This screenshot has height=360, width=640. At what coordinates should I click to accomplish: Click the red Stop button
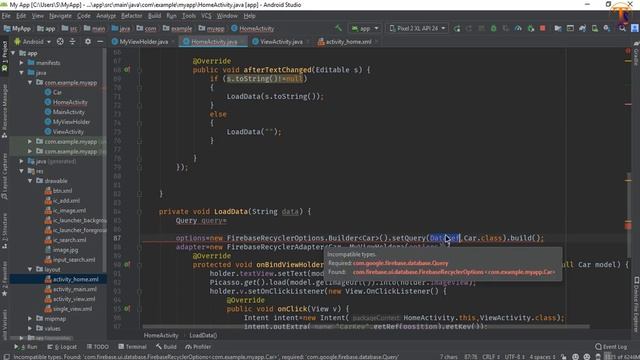click(x=542, y=28)
